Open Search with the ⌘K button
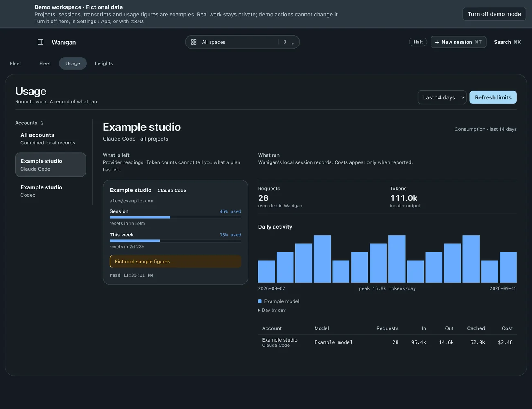 point(507,42)
